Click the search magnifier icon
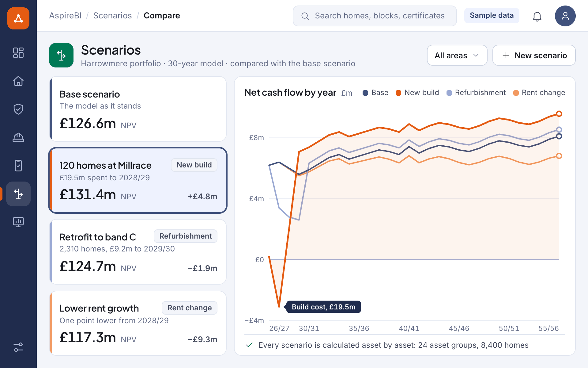This screenshot has width=588, height=368. click(305, 16)
